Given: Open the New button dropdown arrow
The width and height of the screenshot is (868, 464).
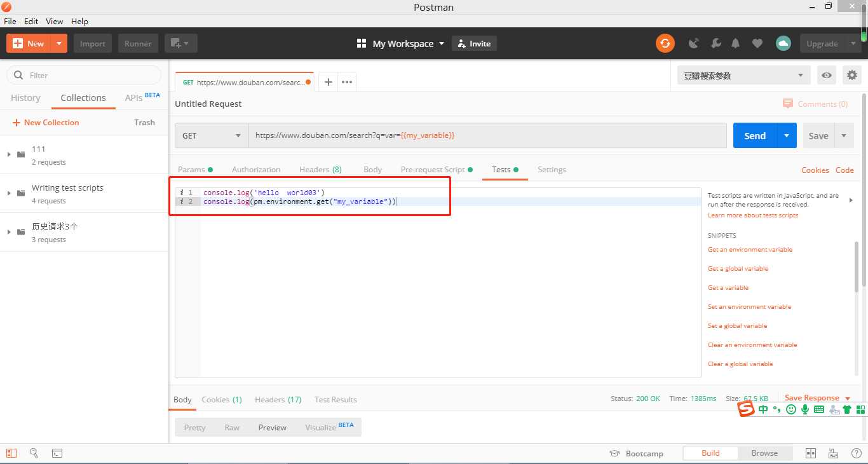Looking at the screenshot, I should [x=58, y=43].
